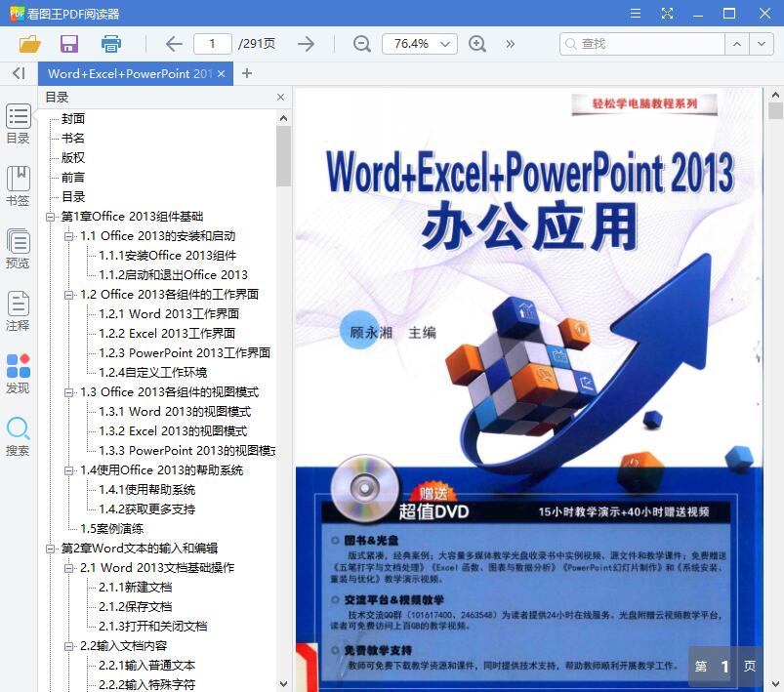Collapse 1.3 Office 2013各组件的视图模式 node
This screenshot has height=692, width=784.
click(69, 392)
